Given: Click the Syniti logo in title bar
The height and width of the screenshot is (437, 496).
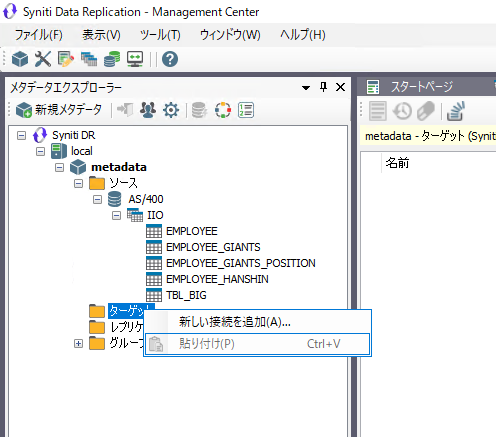Looking at the screenshot, I should pos(10,12).
